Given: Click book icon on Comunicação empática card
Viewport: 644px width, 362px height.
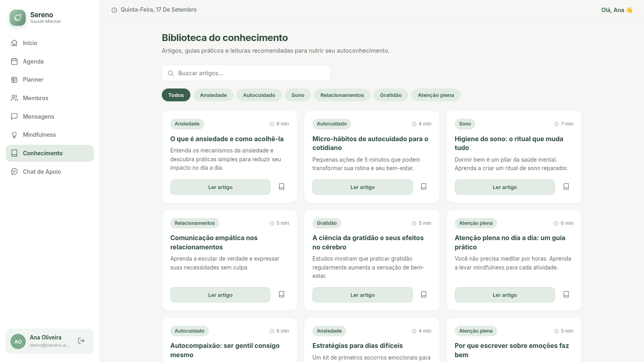Looking at the screenshot, I should tap(282, 294).
